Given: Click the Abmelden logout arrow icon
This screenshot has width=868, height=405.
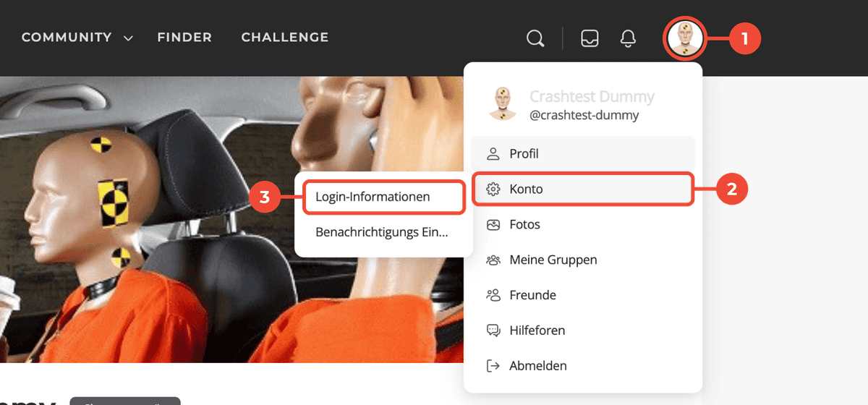Looking at the screenshot, I should point(493,366).
